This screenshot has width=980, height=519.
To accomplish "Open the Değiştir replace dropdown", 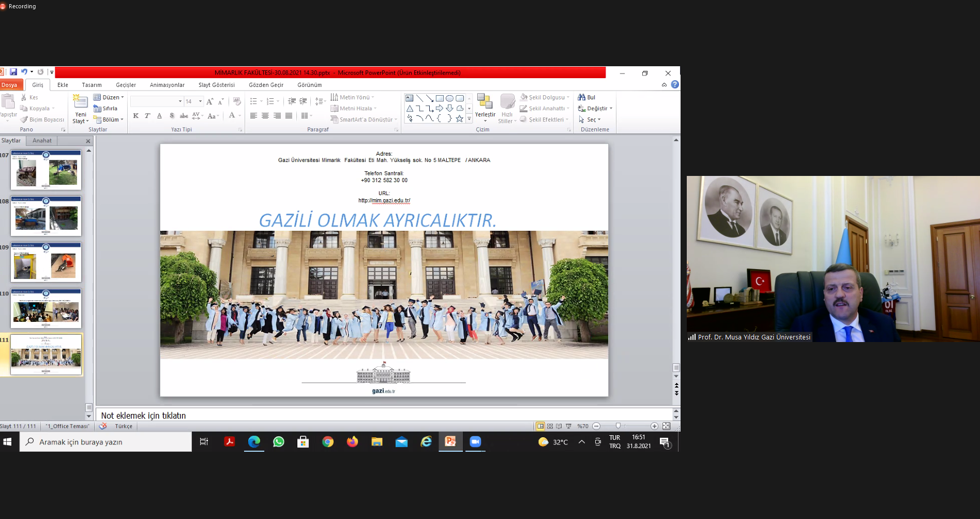I will tap(595, 109).
